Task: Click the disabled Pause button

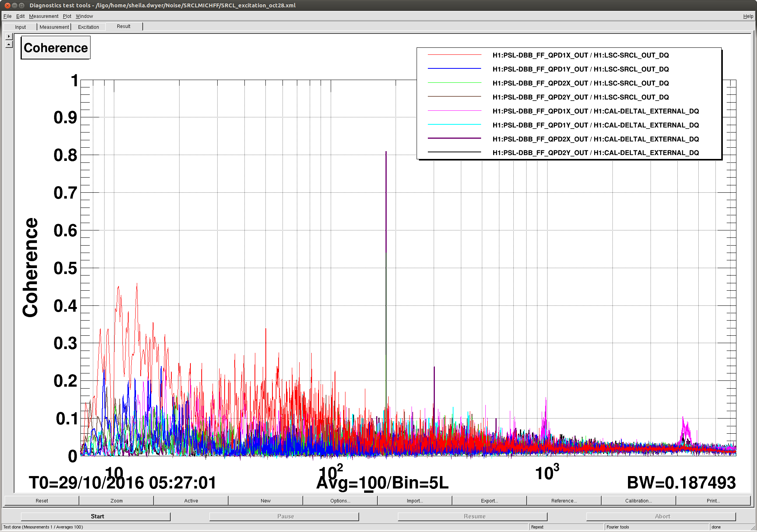Action: coord(284,516)
